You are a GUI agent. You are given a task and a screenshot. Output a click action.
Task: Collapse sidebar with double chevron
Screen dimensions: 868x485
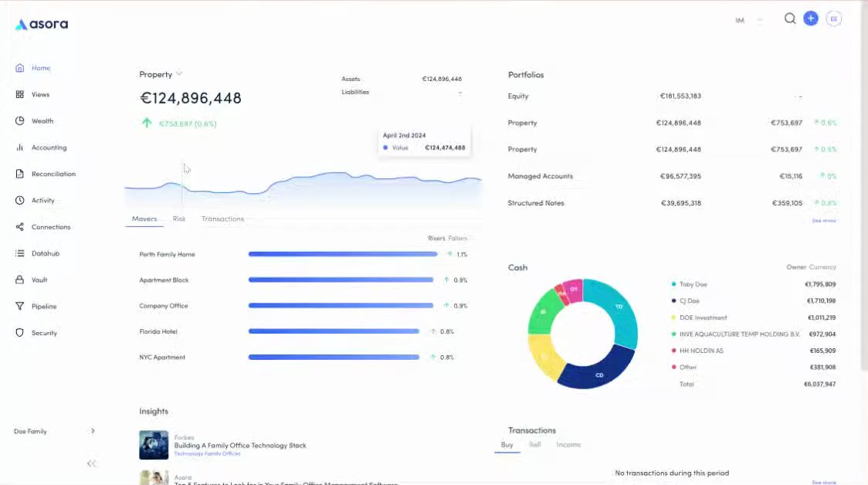pyautogui.click(x=91, y=463)
